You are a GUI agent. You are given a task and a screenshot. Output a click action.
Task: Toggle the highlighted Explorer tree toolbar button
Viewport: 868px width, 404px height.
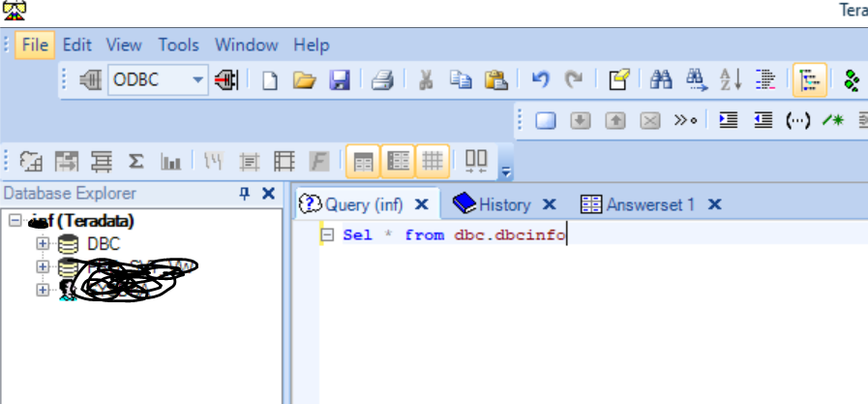point(810,80)
